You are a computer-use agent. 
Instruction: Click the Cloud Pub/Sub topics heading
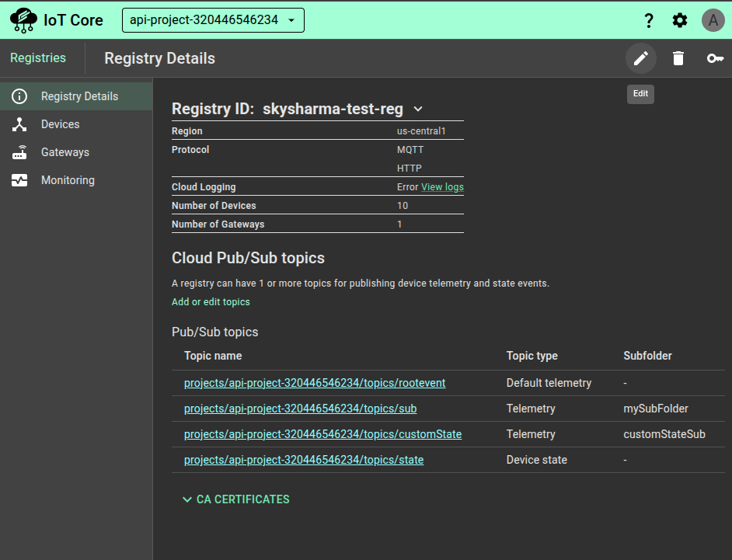pos(248,258)
